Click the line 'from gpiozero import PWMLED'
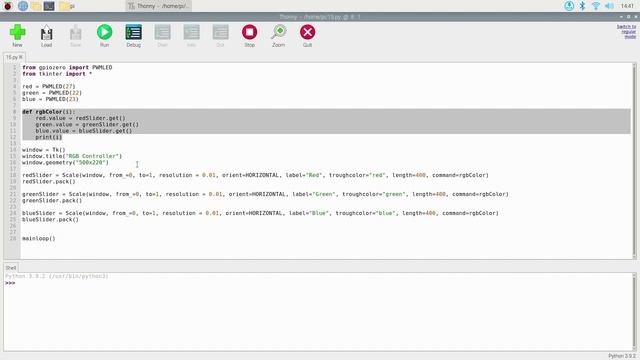Image resolution: width=640 pixels, height=360 pixels. tap(67, 67)
